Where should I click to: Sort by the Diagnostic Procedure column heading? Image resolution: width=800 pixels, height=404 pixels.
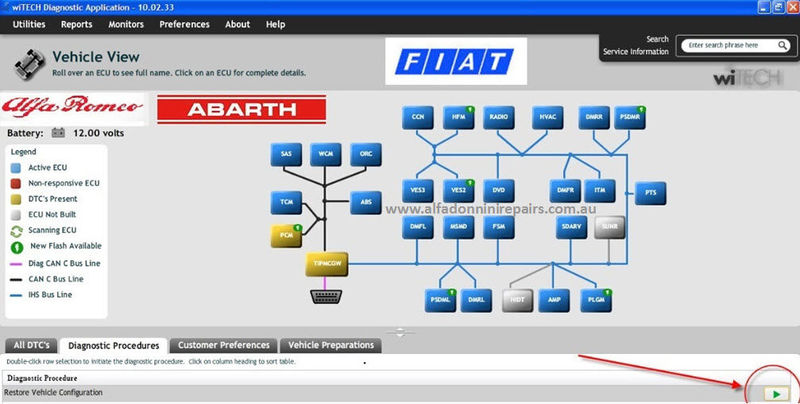tap(42, 378)
